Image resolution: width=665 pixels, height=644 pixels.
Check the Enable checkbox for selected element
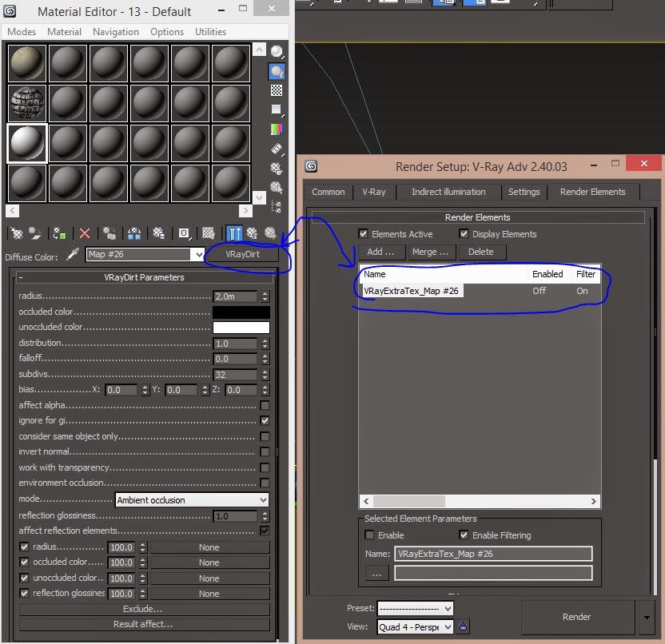pos(369,535)
